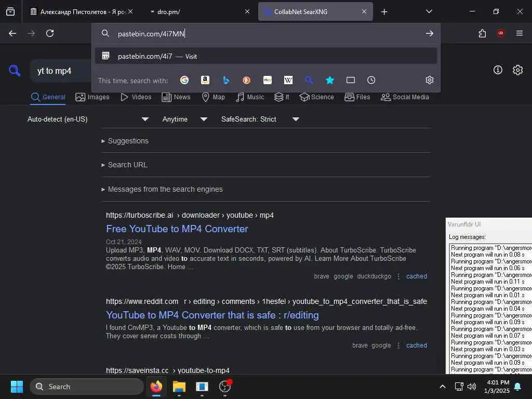
Task: Expand Messages from the search engines
Action: click(x=162, y=189)
